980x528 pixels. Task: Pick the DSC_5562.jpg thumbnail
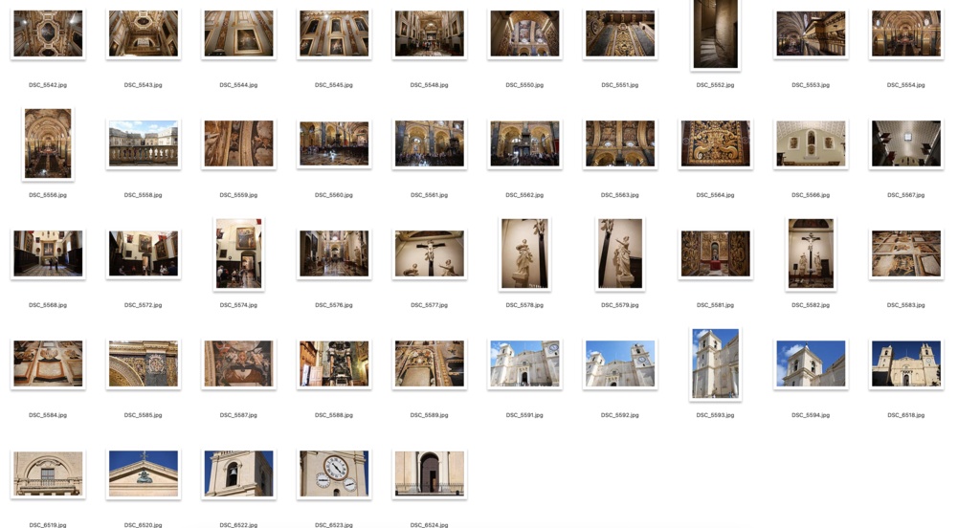(x=524, y=143)
